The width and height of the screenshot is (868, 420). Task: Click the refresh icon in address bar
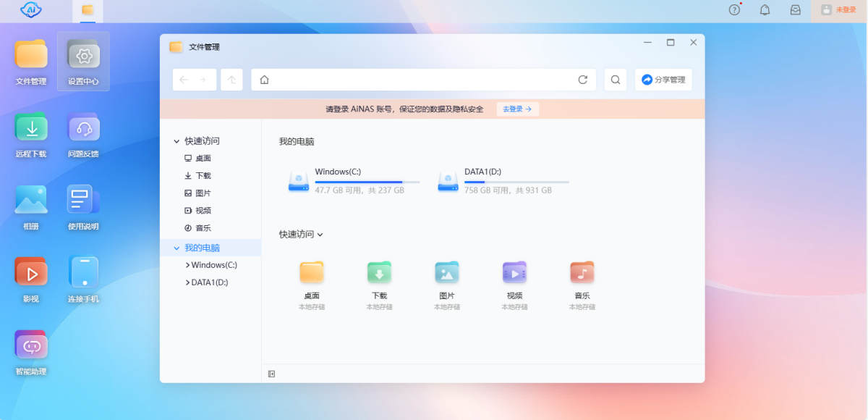[583, 80]
